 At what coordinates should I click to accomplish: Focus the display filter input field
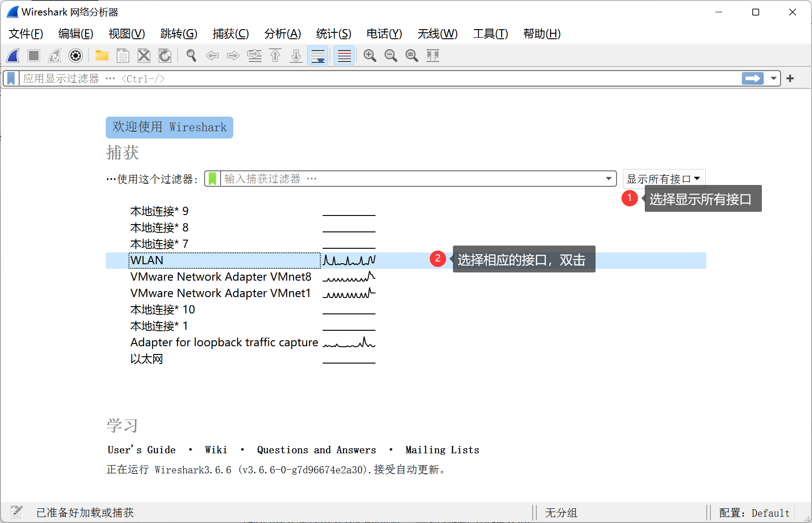pyautogui.click(x=380, y=78)
